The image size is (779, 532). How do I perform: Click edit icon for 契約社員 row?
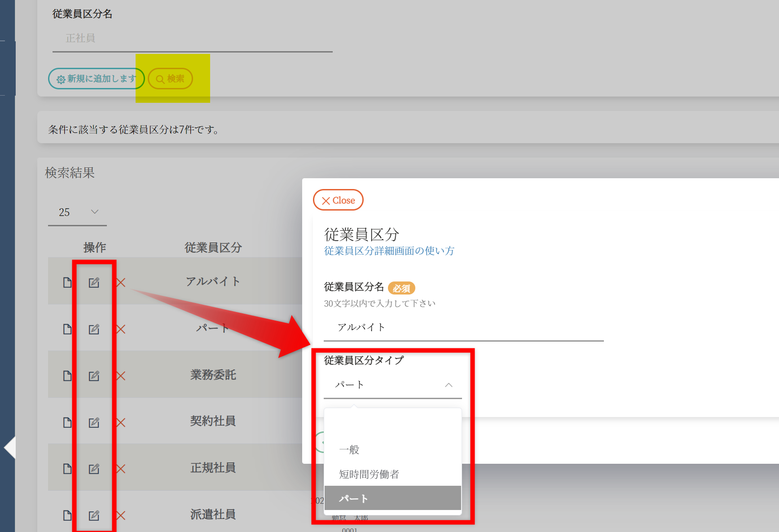pyautogui.click(x=94, y=422)
